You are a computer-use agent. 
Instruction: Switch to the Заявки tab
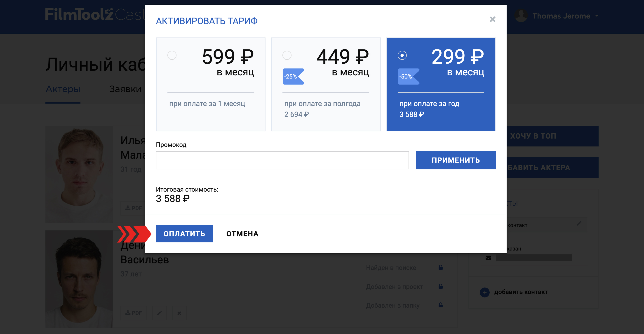point(125,89)
